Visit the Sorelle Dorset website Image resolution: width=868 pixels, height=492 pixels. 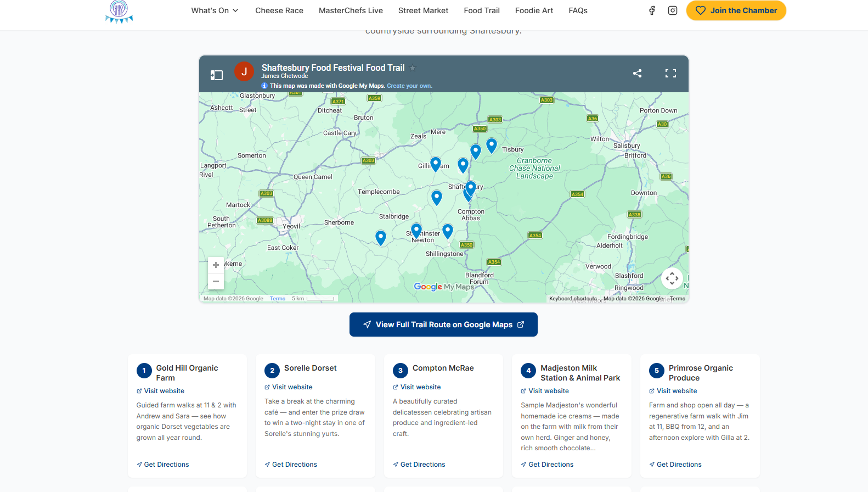coord(289,387)
